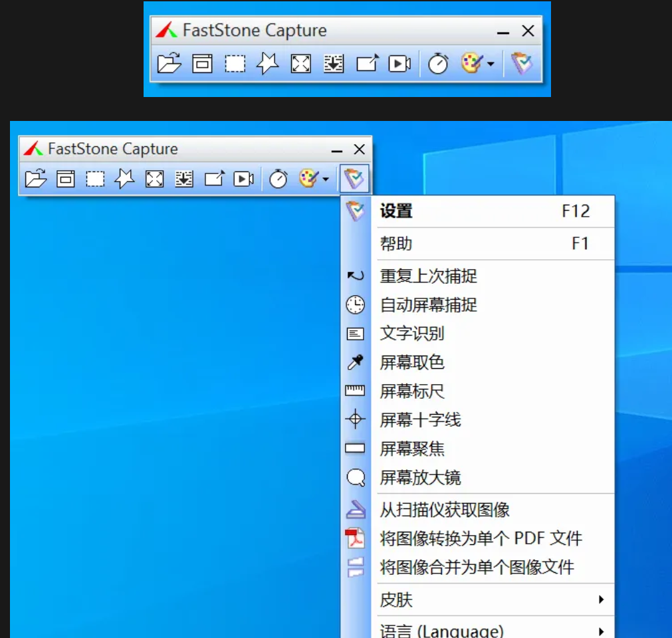This screenshot has width=672, height=638.
Task: Click Capture Fixed Region icon in lower window
Action: click(214, 179)
